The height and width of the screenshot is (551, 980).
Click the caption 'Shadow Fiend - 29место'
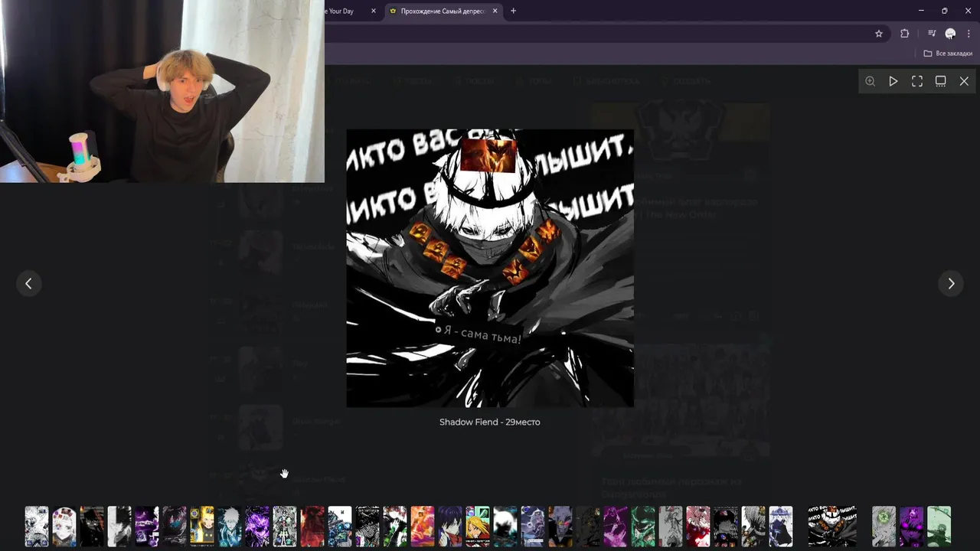point(490,422)
